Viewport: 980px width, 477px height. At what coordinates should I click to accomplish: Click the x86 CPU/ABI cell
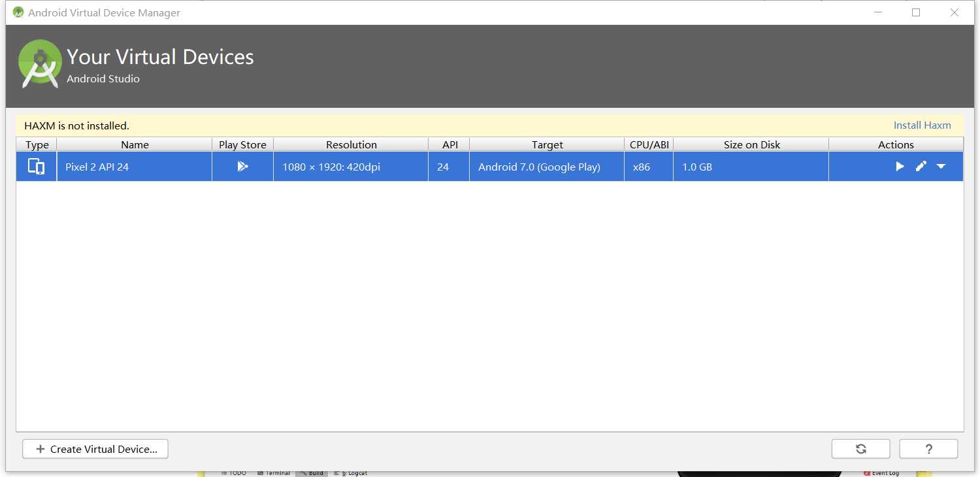[649, 167]
